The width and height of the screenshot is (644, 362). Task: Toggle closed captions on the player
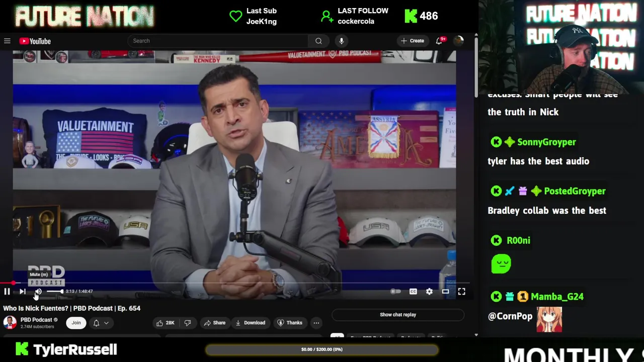point(413,291)
